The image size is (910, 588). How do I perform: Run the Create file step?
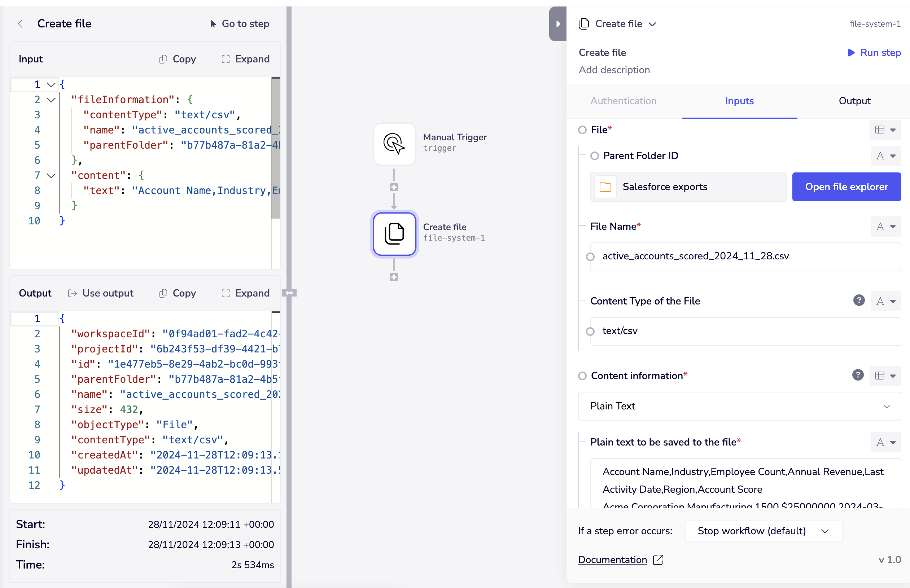pos(874,53)
